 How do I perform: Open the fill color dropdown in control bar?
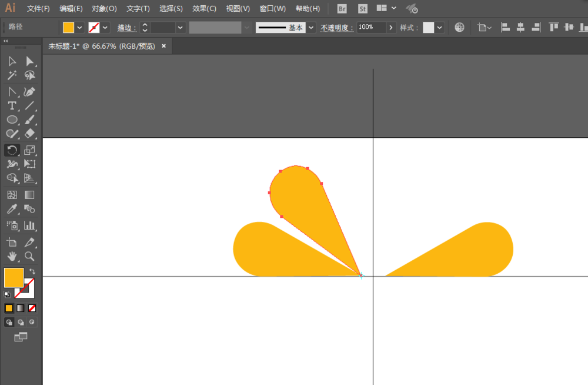tap(79, 28)
